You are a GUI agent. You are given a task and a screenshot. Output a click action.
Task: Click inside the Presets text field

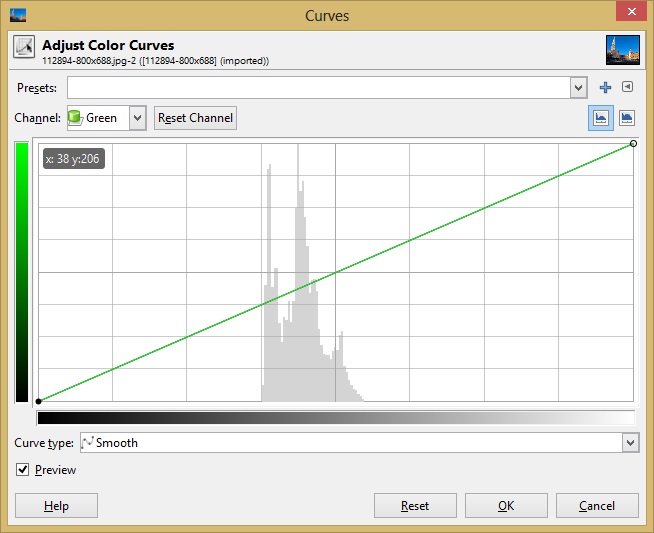pyautogui.click(x=318, y=88)
